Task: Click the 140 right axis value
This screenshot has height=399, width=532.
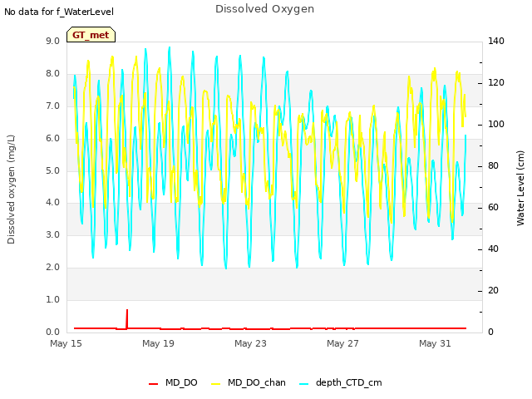Action: pos(496,41)
